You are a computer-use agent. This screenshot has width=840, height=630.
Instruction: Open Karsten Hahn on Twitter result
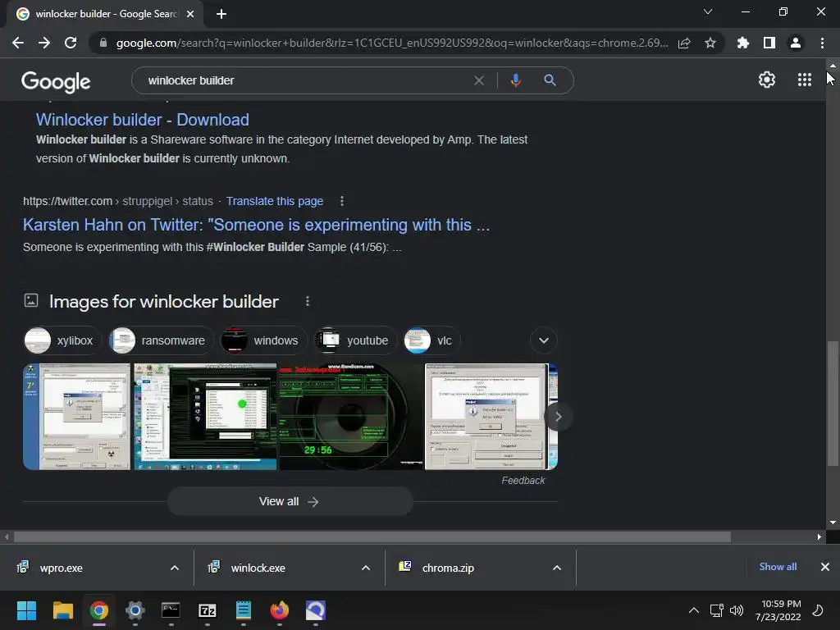click(256, 225)
